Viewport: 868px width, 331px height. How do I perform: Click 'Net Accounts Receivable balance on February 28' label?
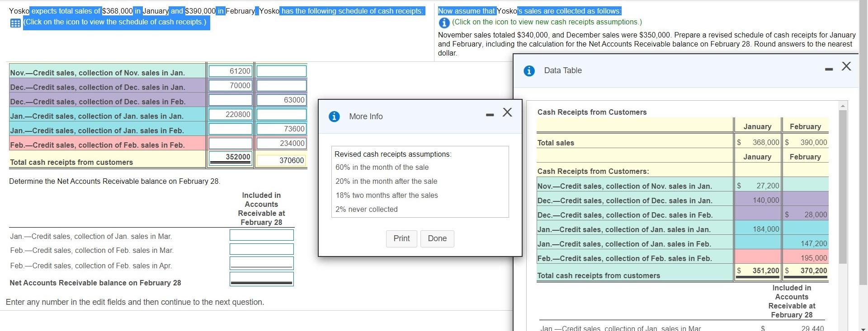point(95,283)
